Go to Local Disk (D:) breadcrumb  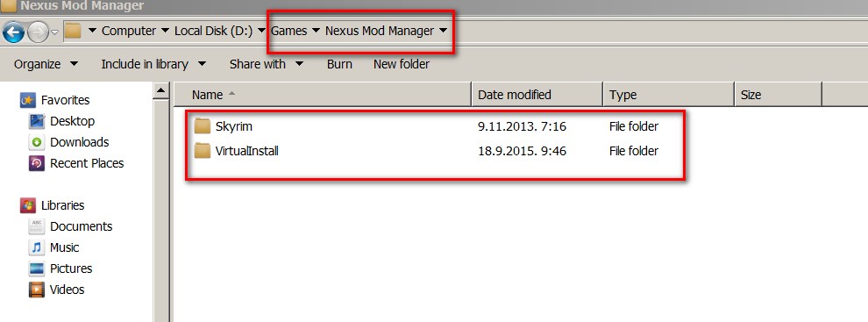click(213, 31)
